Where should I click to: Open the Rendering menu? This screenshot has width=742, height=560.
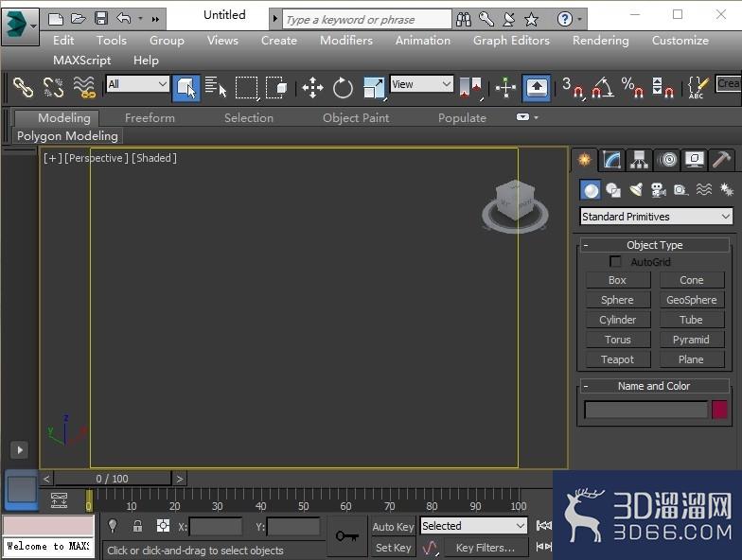600,40
